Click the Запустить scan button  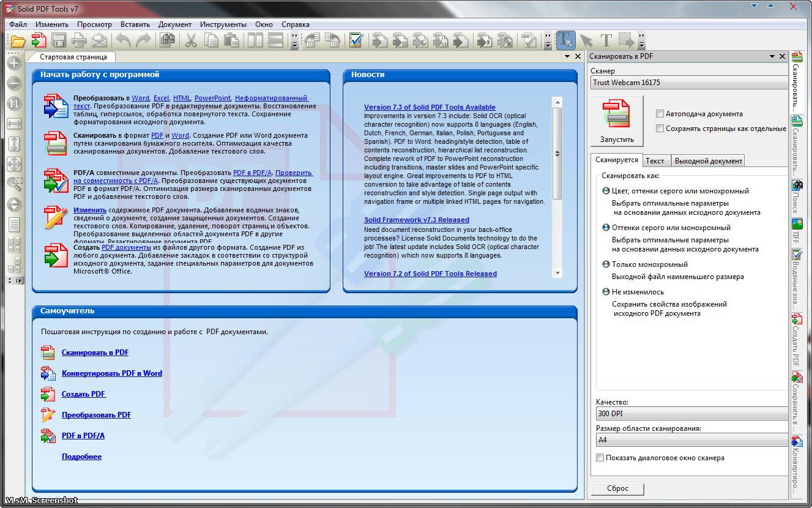click(617, 120)
